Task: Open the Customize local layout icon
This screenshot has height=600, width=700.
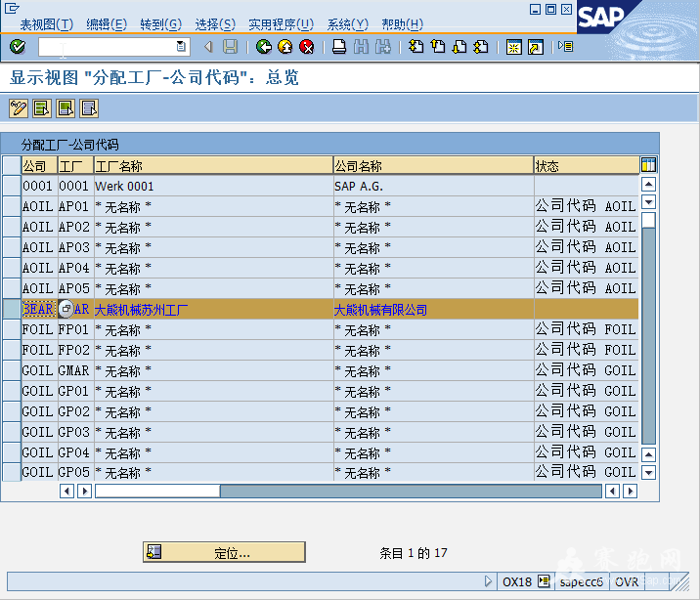Action: coord(566,46)
